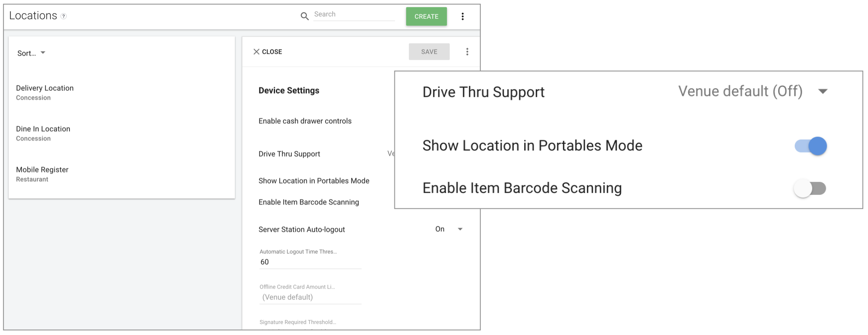The width and height of the screenshot is (868, 335).
Task: Toggle Enable Item Barcode Scanning switch
Action: point(810,188)
